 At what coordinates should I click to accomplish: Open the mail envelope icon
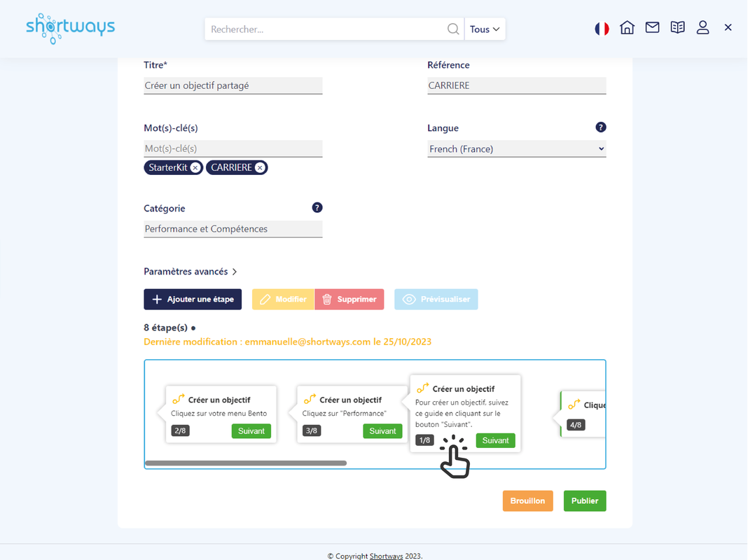click(652, 27)
